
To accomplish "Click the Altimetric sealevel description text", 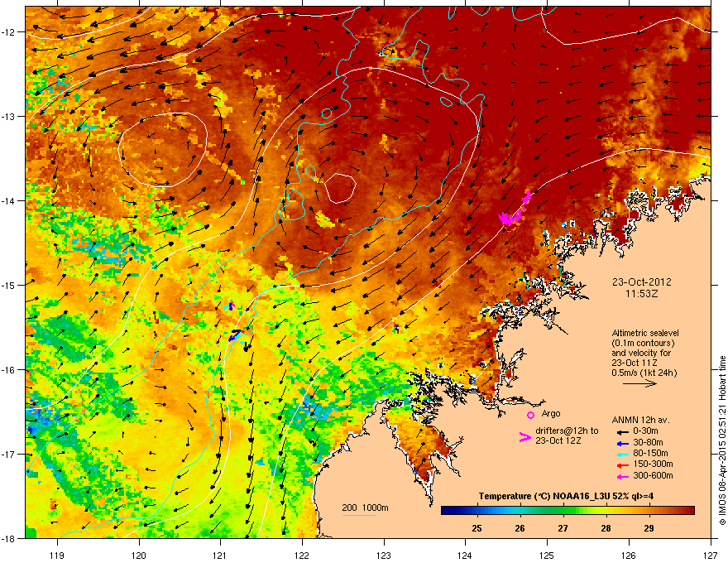I will pos(645,353).
